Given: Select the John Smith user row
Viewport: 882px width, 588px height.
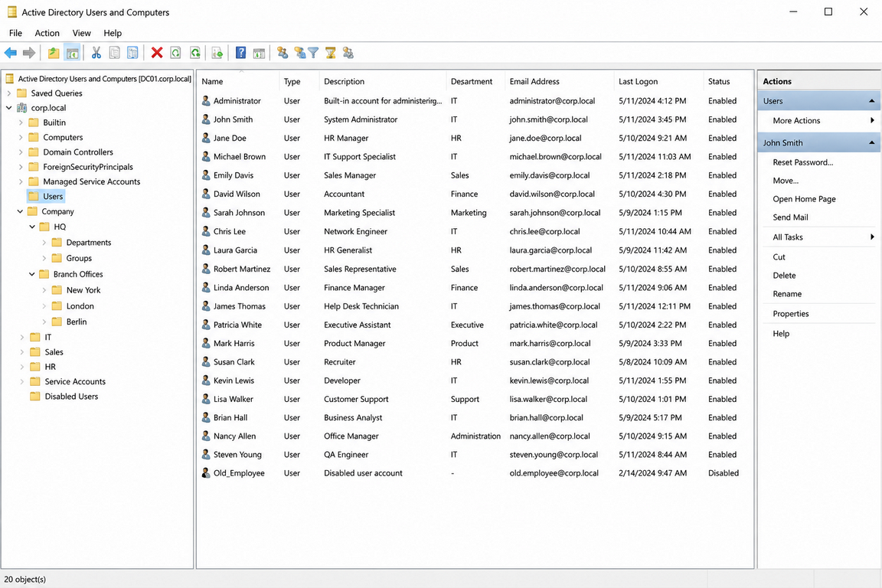Looking at the screenshot, I should (475, 119).
